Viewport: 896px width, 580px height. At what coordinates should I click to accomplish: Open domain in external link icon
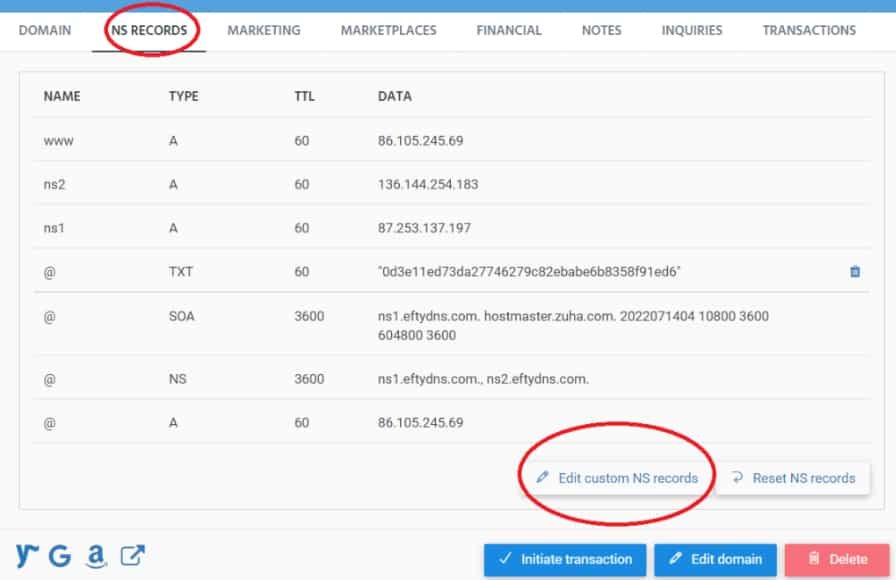coord(132,555)
